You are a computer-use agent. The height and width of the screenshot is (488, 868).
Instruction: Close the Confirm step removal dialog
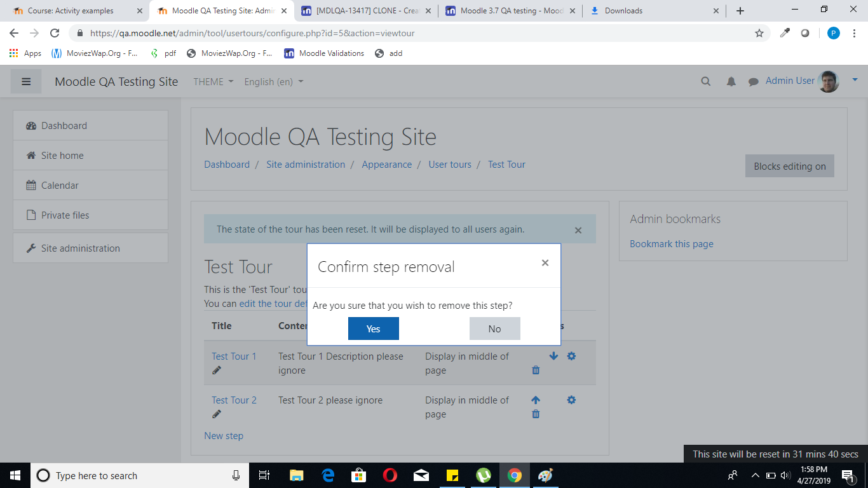(545, 262)
